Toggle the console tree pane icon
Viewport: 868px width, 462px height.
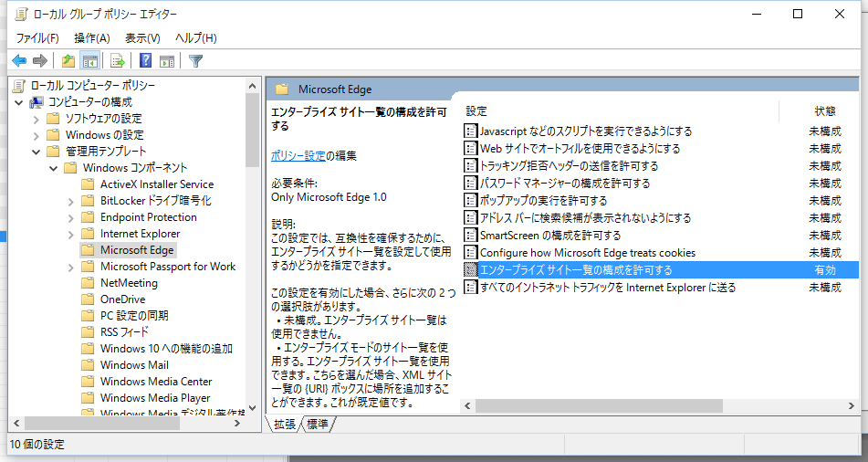pyautogui.click(x=89, y=60)
